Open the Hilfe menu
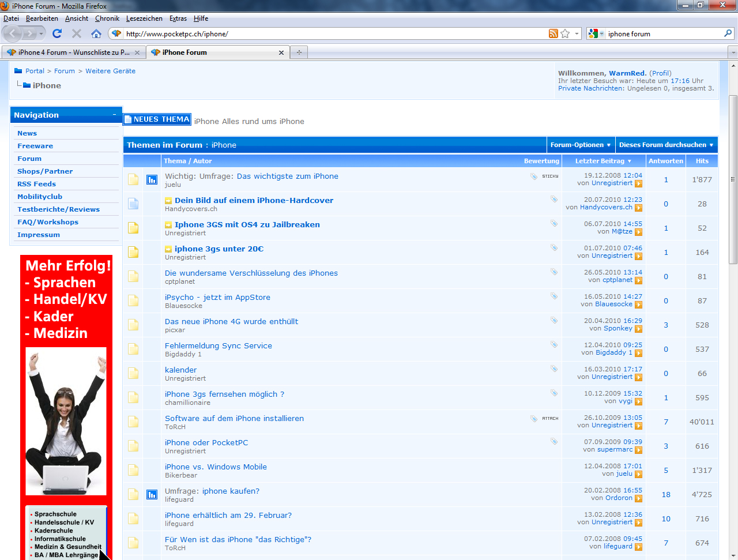 [201, 18]
